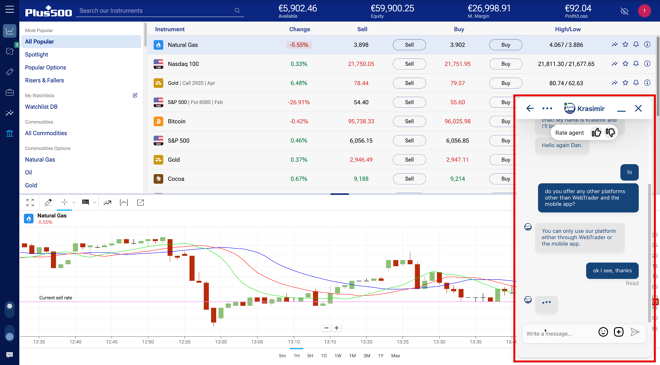Click the pencil draw tool above chart
This screenshot has height=365, width=660.
48,202
